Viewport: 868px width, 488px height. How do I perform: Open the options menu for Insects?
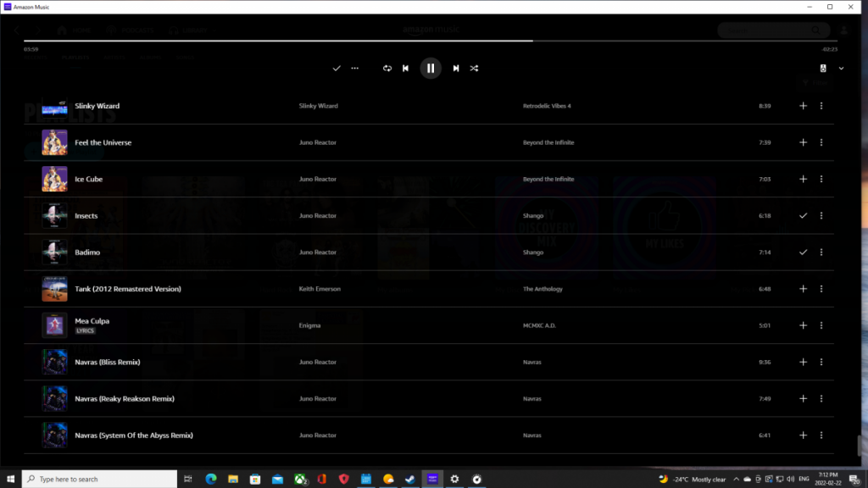pos(821,215)
